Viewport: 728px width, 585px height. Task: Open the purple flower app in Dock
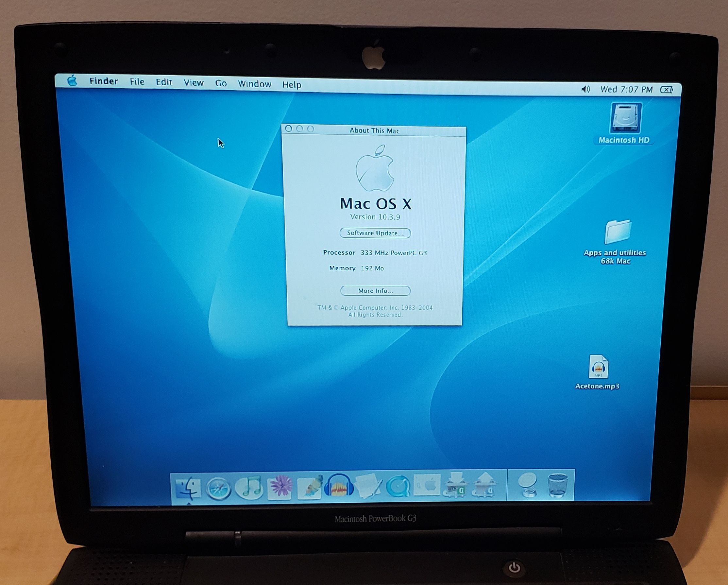280,487
